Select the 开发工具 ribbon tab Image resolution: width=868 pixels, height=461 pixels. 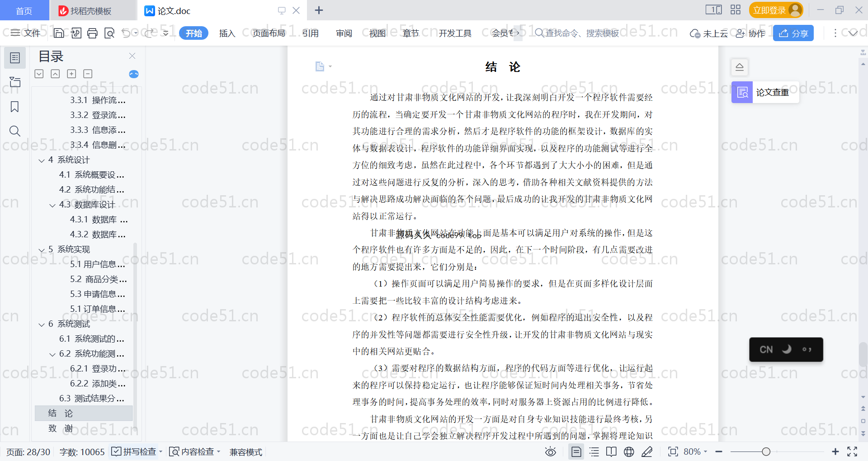point(455,33)
